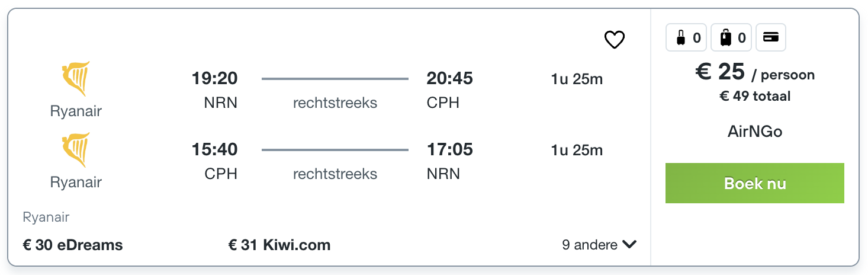
Task: Click the 19:20 outbound departure time
Action: coord(214,78)
